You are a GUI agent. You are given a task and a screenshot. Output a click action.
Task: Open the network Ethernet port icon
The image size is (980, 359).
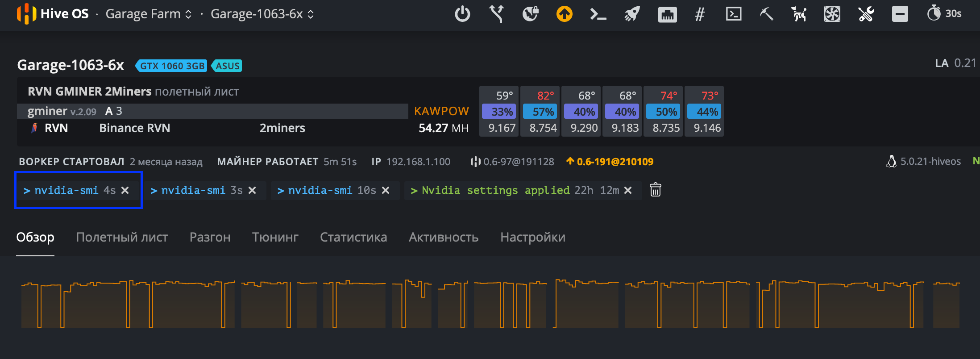point(667,14)
